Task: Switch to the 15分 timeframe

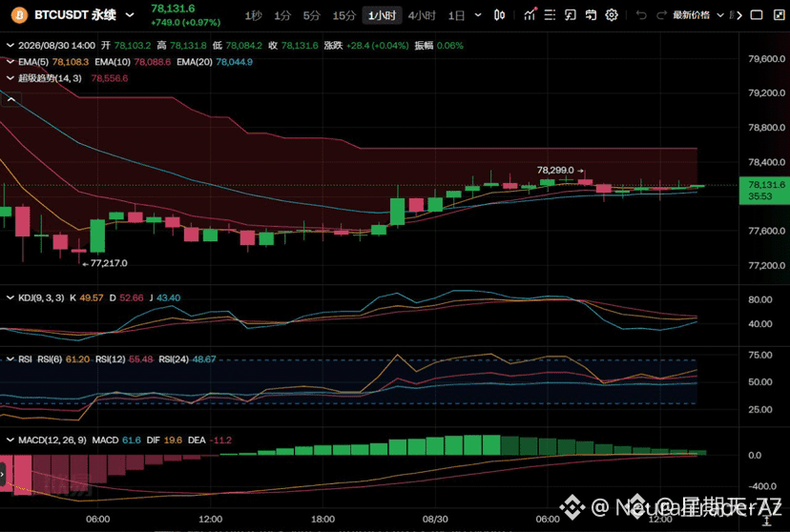Action: point(344,15)
